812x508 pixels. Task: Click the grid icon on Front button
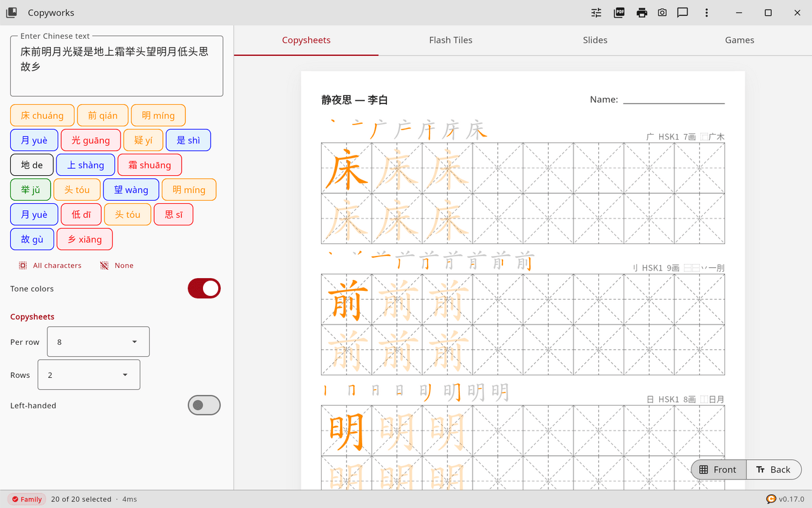click(704, 470)
